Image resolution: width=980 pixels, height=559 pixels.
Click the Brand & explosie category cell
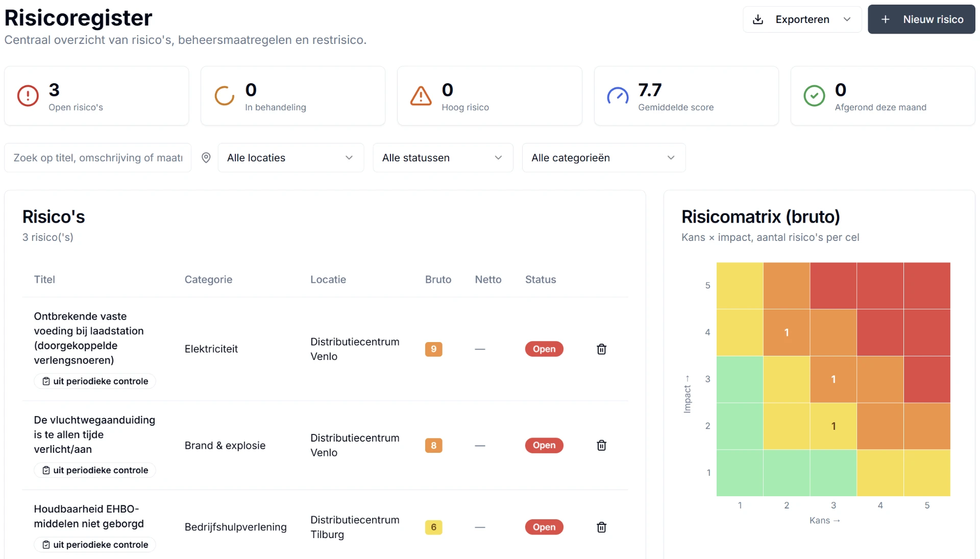tap(225, 445)
